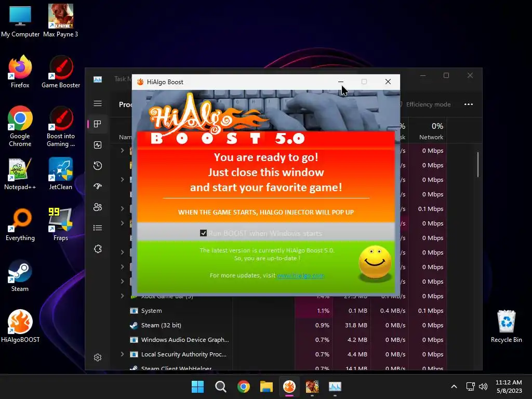Open the Recycle Bin desktop icon

[506, 326]
